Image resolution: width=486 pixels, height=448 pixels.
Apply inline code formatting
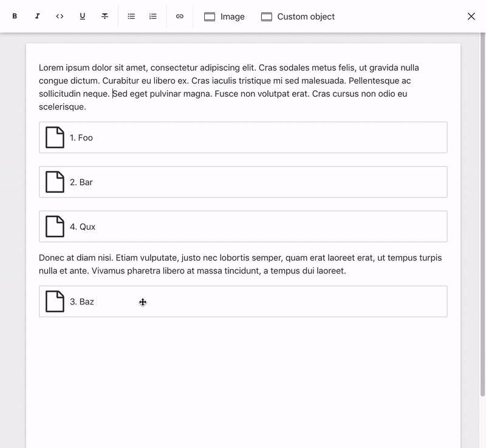[x=60, y=16]
